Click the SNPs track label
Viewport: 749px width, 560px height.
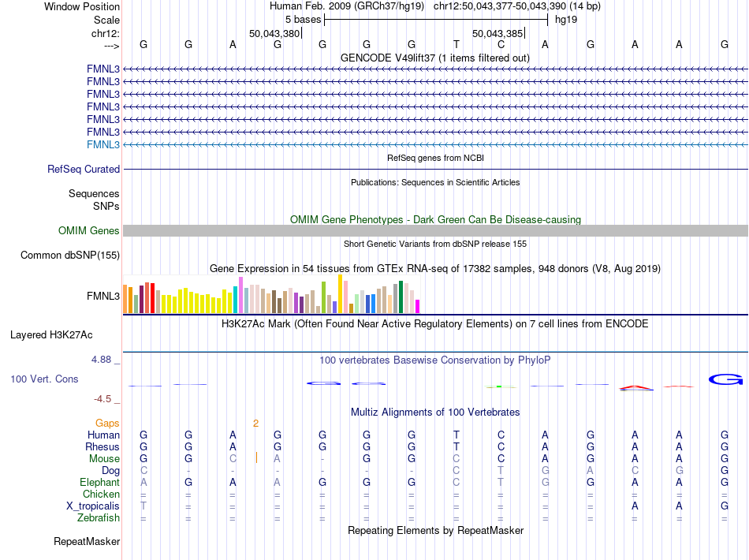pyautogui.click(x=106, y=206)
